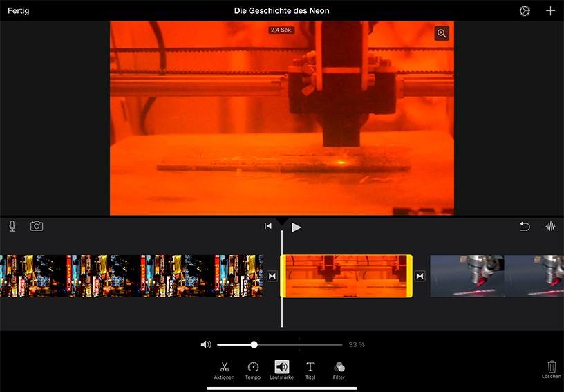This screenshot has height=392, width=564.
Task: Record voiceover with the microphone icon
Action: 12,226
